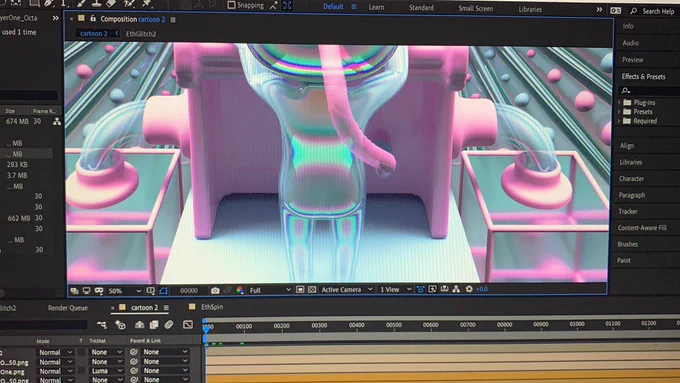Open the Content-Aware Fill panel

coord(642,228)
